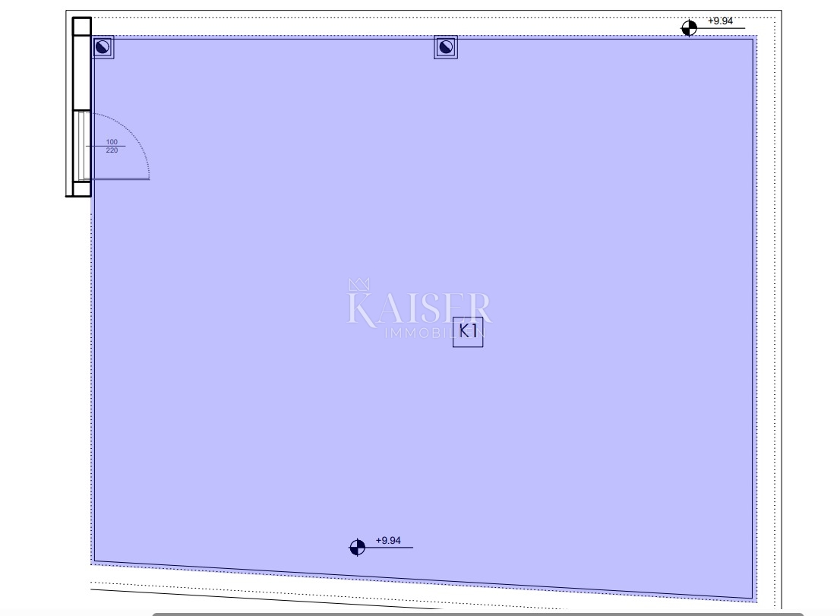Click the small square column atop left wall
840x616 pixels.
tap(81, 27)
